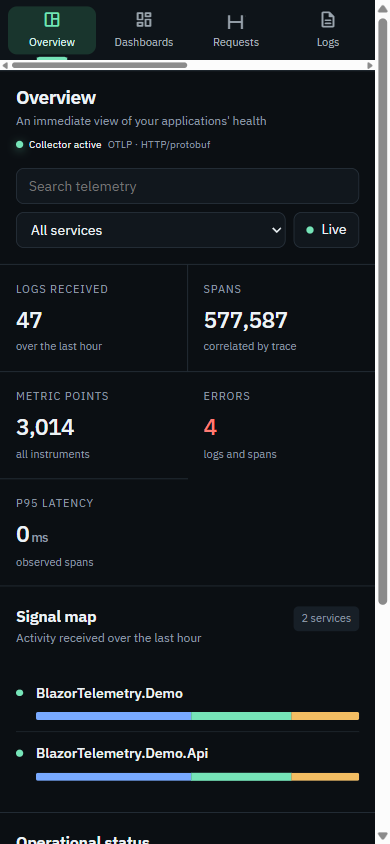The width and height of the screenshot is (390, 844).
Task: Expand the All services dropdown
Action: coord(151,230)
